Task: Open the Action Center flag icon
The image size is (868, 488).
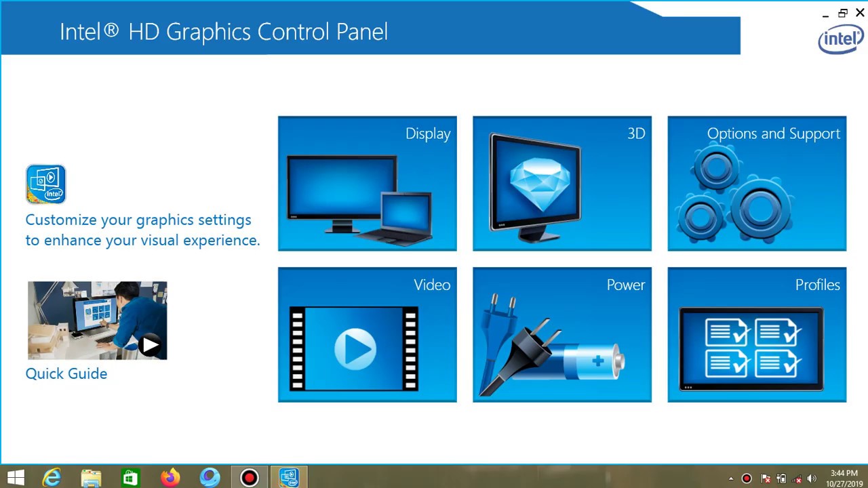Action: pyautogui.click(x=766, y=479)
